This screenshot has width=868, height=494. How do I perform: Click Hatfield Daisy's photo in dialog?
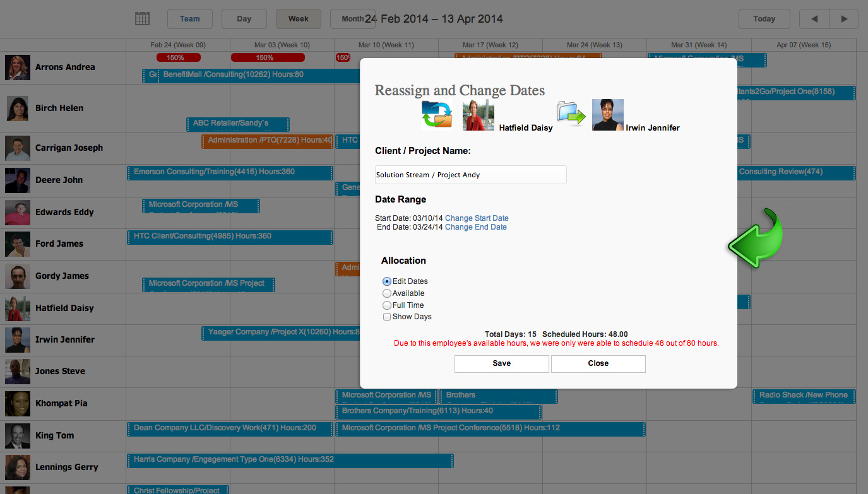478,115
